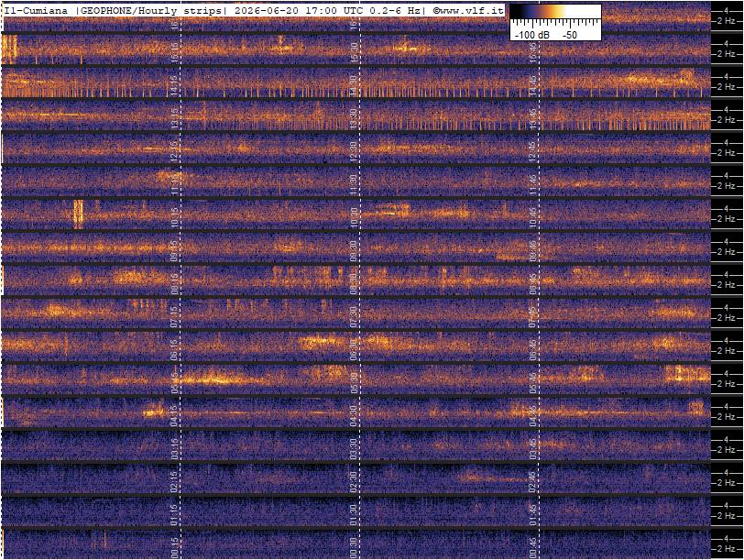Select the 04:30 time marker
The height and width of the screenshot is (560, 744).
tap(354, 416)
